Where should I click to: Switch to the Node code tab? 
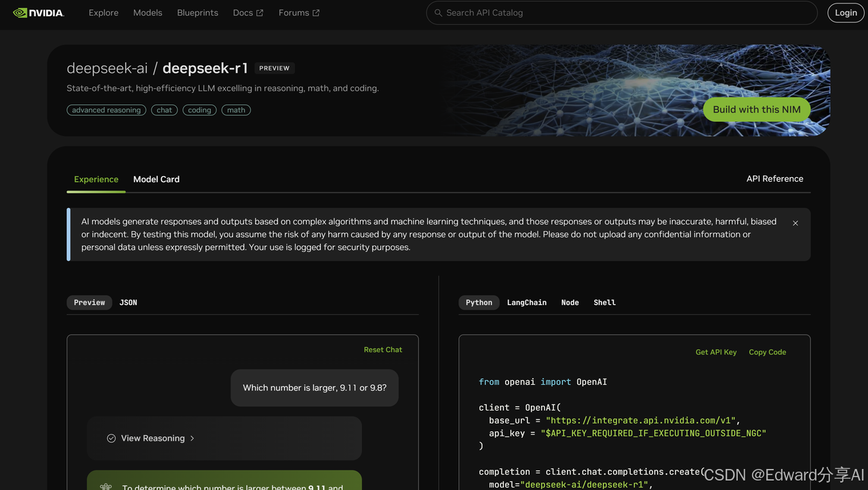[570, 303]
